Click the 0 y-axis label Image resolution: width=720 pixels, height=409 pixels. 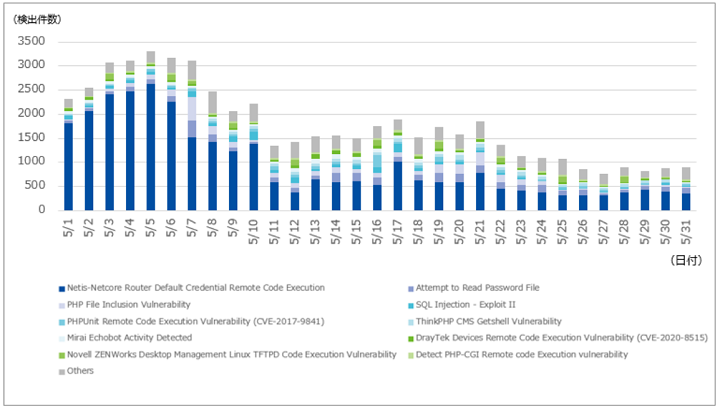click(42, 209)
